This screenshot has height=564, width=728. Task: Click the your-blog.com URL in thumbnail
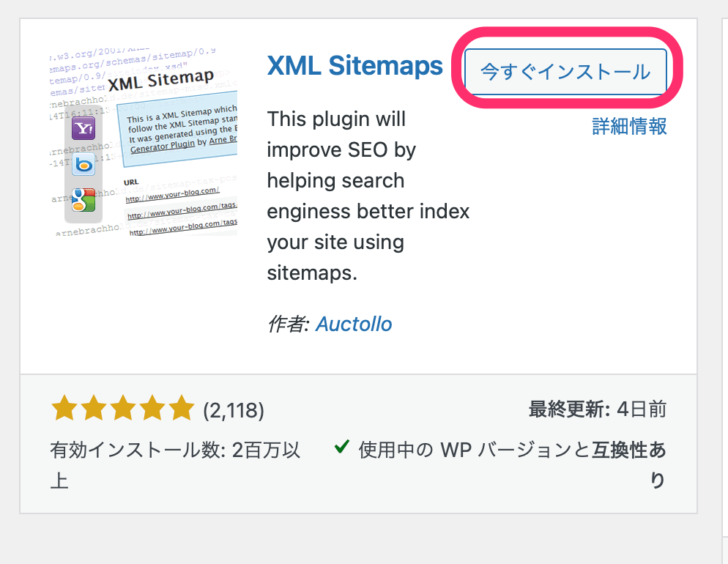click(172, 195)
